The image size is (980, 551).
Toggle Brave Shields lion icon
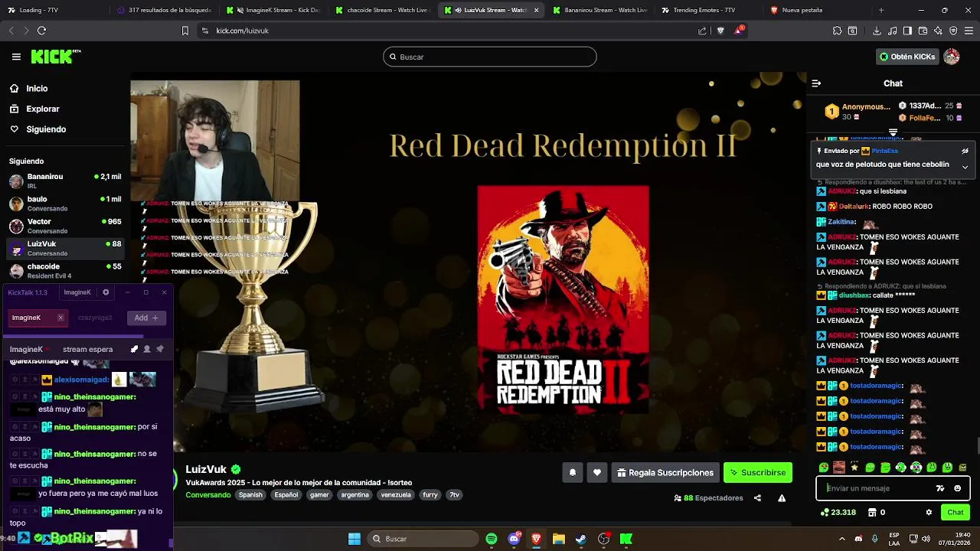720,31
